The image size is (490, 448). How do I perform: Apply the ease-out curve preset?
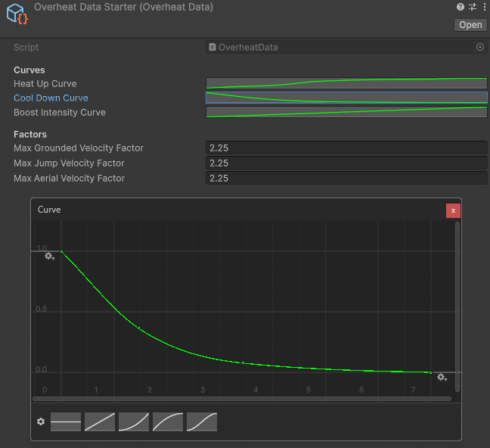pyautogui.click(x=168, y=422)
